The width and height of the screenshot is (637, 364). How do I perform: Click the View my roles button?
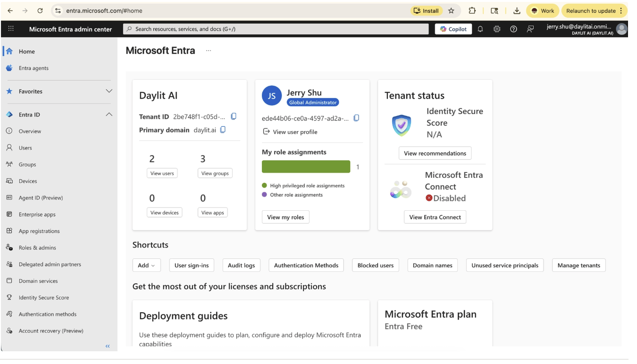coord(285,217)
